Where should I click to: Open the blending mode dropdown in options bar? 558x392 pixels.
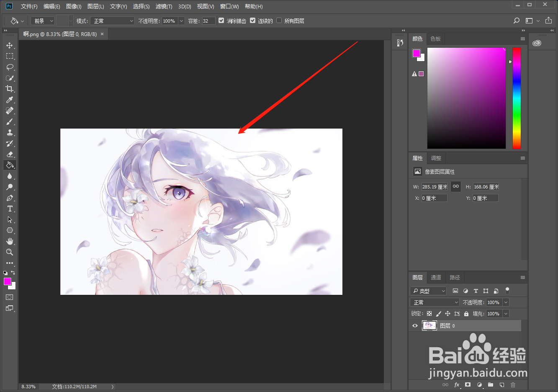tap(113, 21)
